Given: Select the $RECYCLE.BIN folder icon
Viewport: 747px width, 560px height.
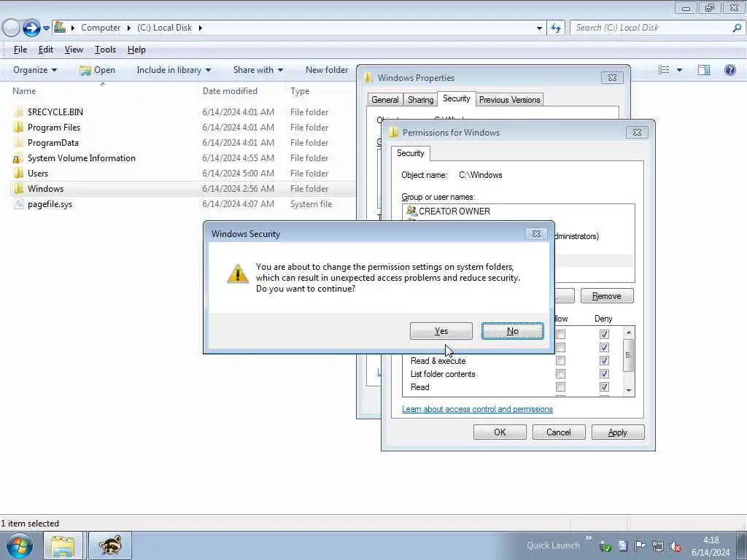Looking at the screenshot, I should click(18, 112).
